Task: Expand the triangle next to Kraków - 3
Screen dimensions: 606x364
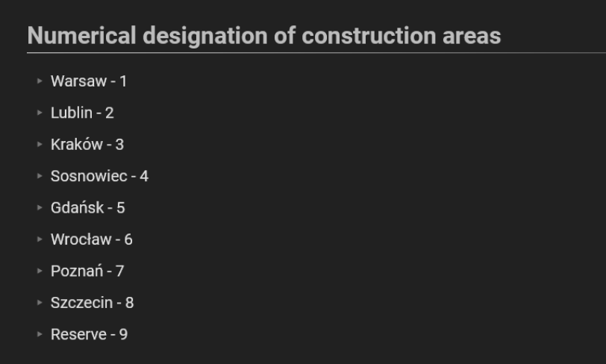Action: pos(40,145)
